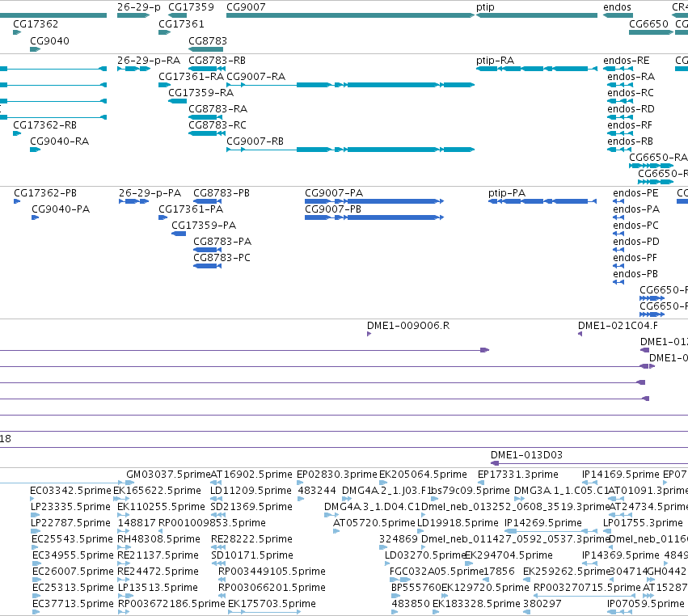Select EST label LD03270.5prime
Image resolution: width=688 pixels, height=616 pixels.
(x=424, y=556)
